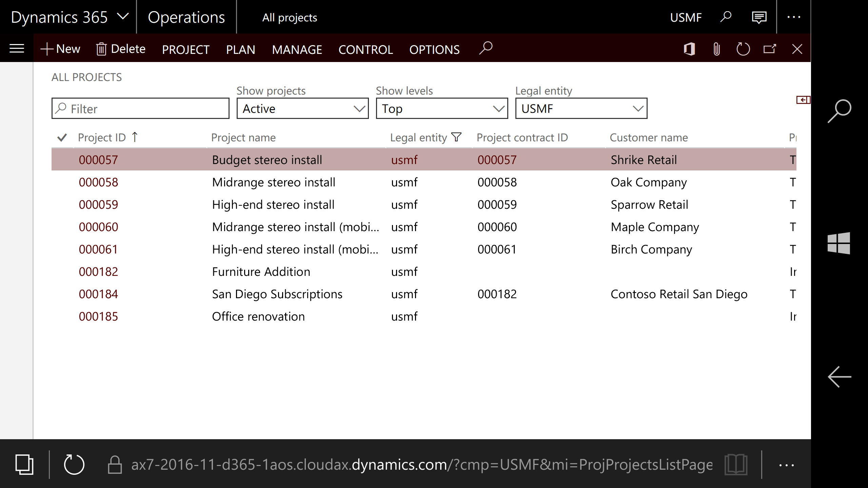This screenshot has height=488, width=868.
Task: Refresh the page using the action bar icon
Action: (x=743, y=49)
